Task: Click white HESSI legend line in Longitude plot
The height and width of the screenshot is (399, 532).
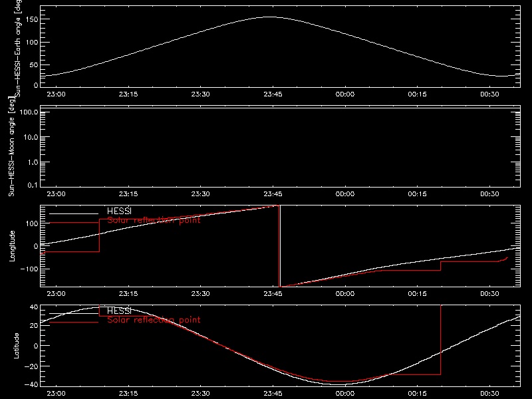Action: (74, 213)
